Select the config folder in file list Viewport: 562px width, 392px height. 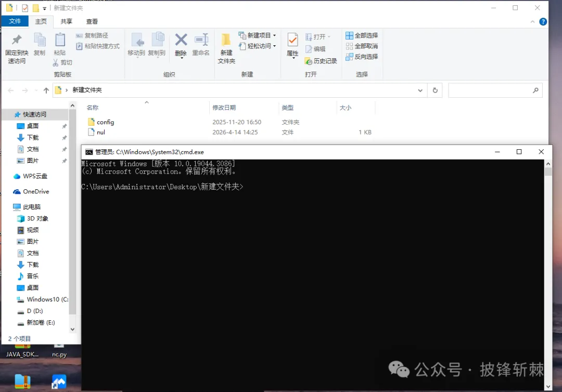pyautogui.click(x=105, y=122)
